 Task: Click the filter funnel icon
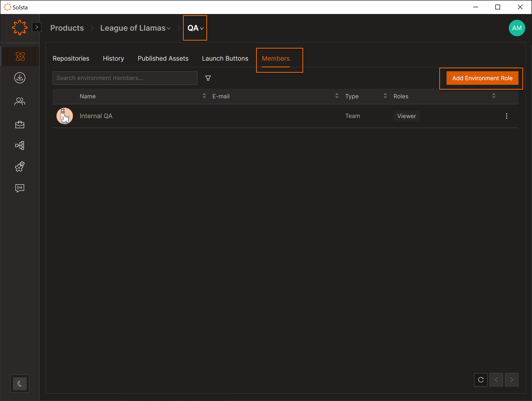208,78
